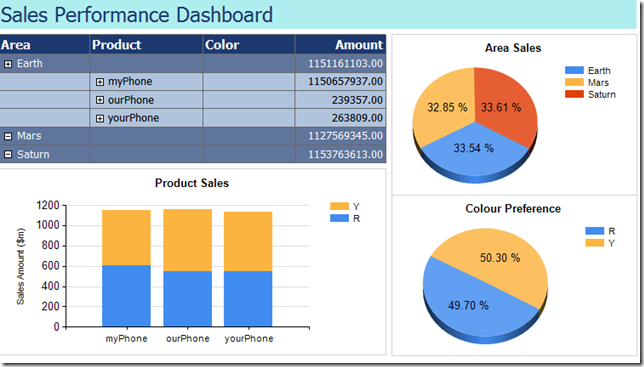The height and width of the screenshot is (367, 644).
Task: Expand the myPhone product row
Action: (x=100, y=82)
